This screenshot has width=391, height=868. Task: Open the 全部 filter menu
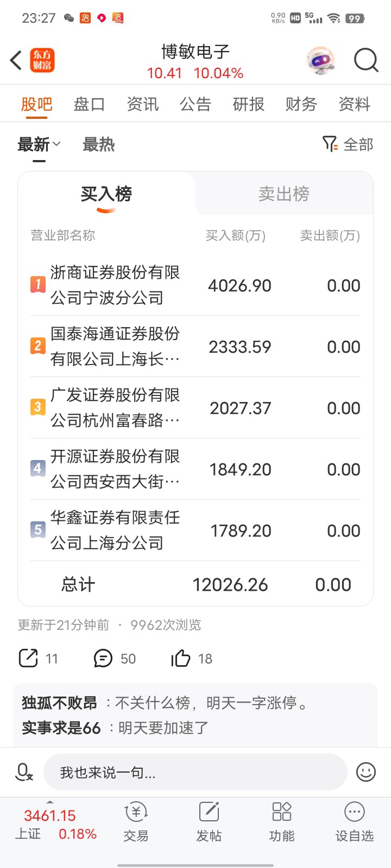pos(348,144)
